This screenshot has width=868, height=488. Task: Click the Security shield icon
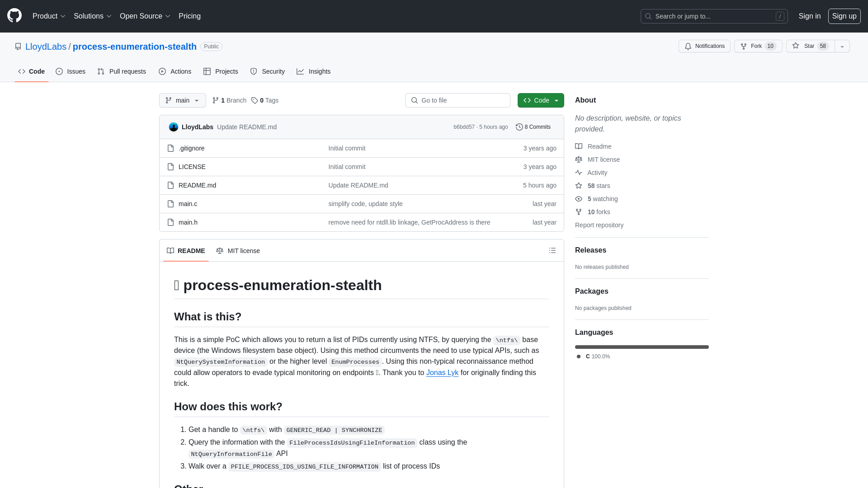coord(254,71)
